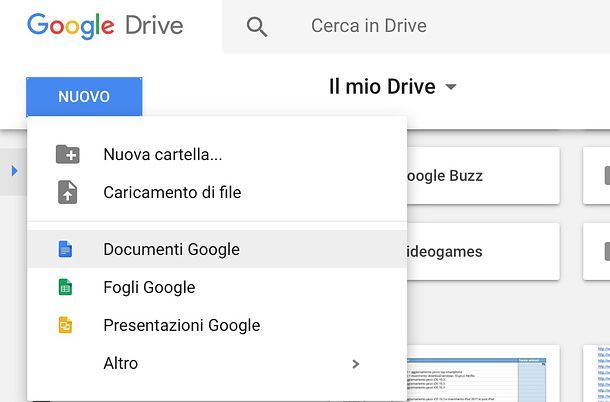610x402 pixels.
Task: Choose Presentazioni Google
Action: pyautogui.click(x=217, y=325)
